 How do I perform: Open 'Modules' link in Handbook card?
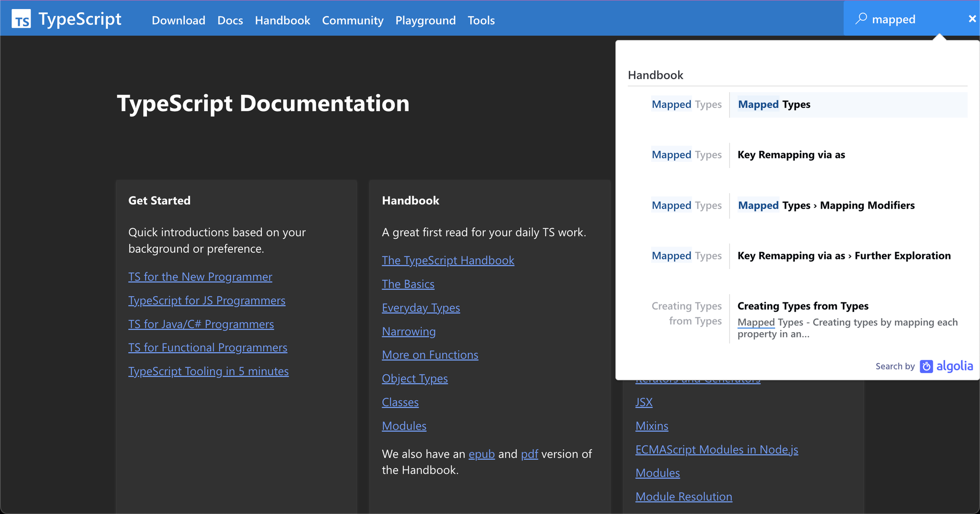point(404,426)
